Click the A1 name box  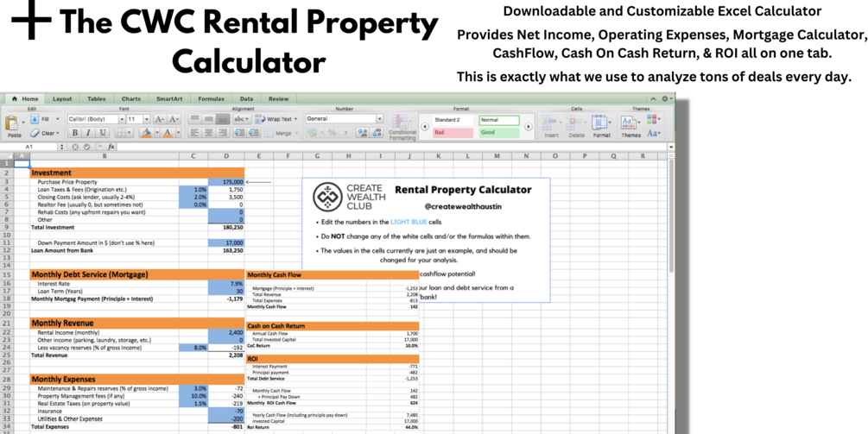pos(29,147)
